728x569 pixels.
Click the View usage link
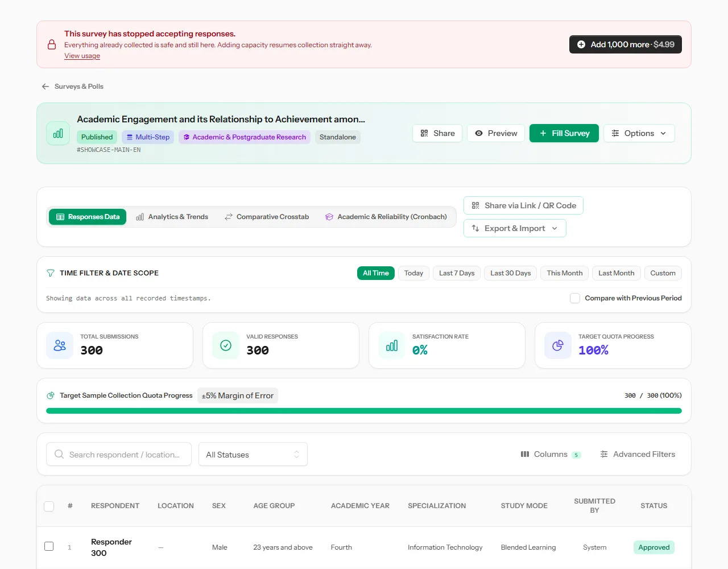coord(82,56)
